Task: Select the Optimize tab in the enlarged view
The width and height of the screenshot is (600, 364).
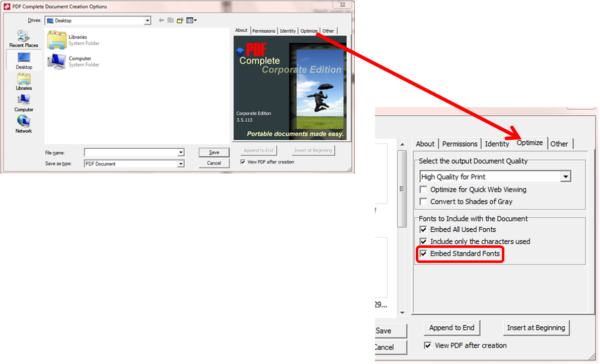Action: [x=530, y=143]
